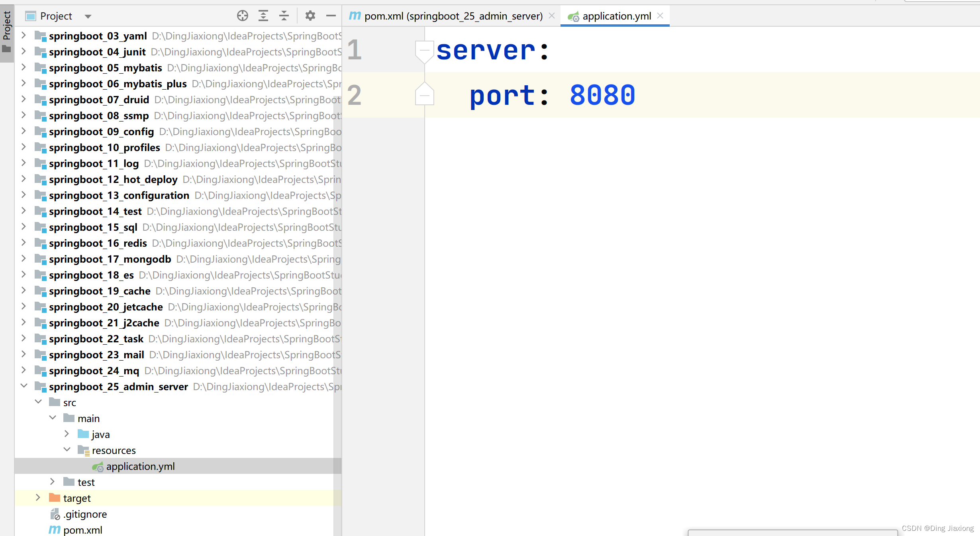This screenshot has height=536, width=980.
Task: Close the pom.xml editor tab
Action: [552, 16]
